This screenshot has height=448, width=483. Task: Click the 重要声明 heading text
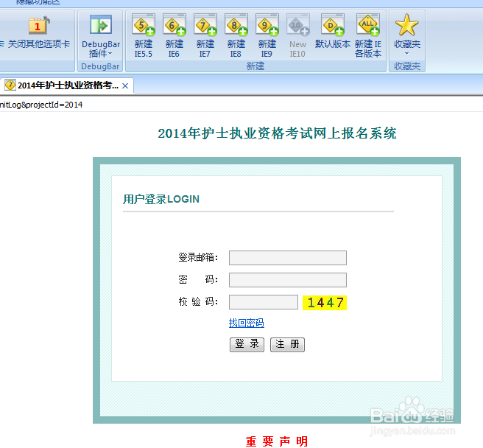coord(277,441)
